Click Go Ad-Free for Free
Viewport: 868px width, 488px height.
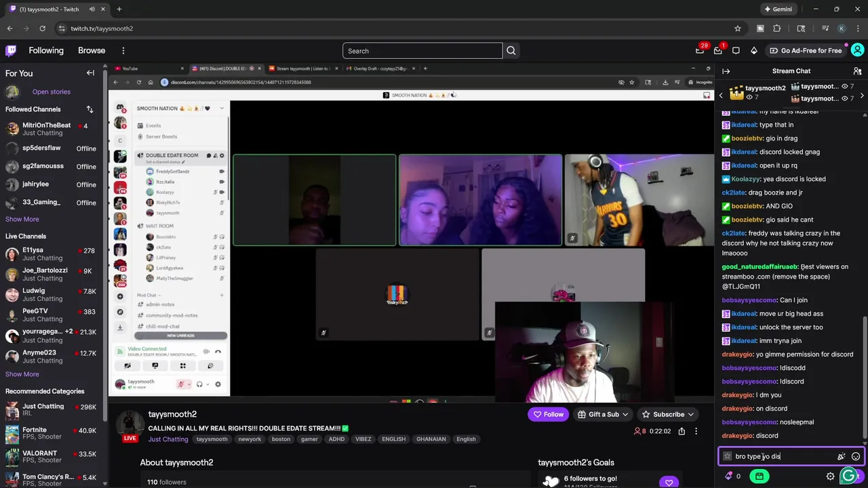pos(806,51)
